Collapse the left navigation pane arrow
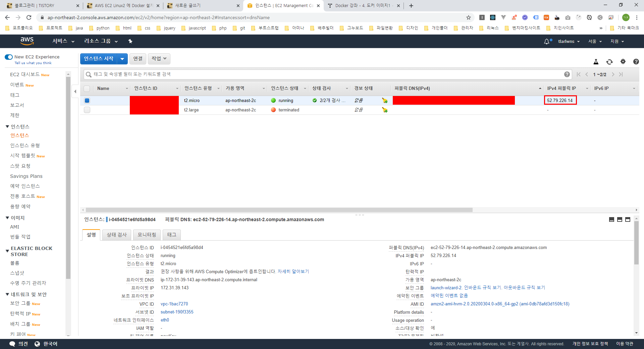The height and width of the screenshot is (349, 644). (75, 91)
